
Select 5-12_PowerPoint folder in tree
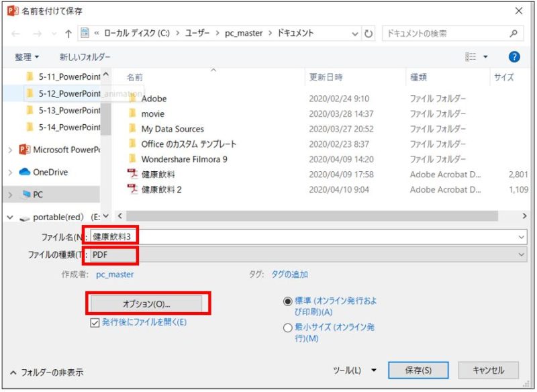click(x=70, y=93)
